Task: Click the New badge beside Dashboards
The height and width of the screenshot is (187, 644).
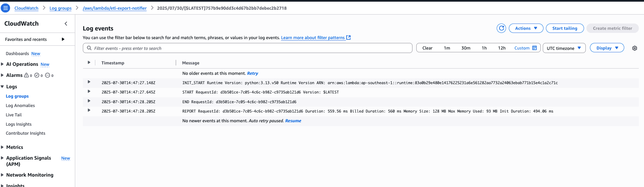Action: point(36,54)
